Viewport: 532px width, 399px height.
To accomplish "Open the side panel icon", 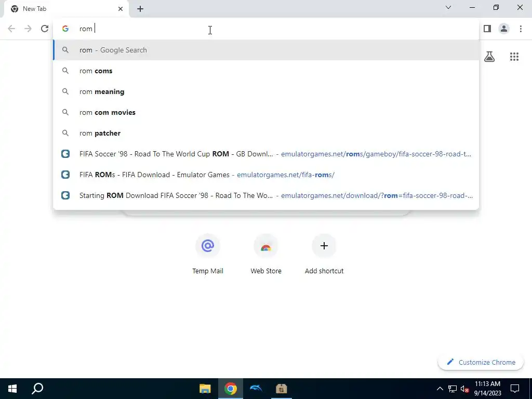I will tap(487, 29).
